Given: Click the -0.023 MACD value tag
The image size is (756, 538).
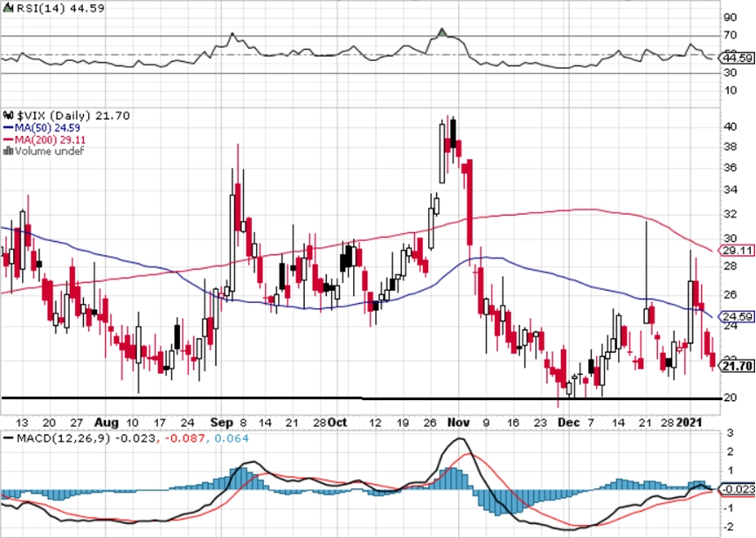Looking at the screenshot, I should tap(737, 489).
